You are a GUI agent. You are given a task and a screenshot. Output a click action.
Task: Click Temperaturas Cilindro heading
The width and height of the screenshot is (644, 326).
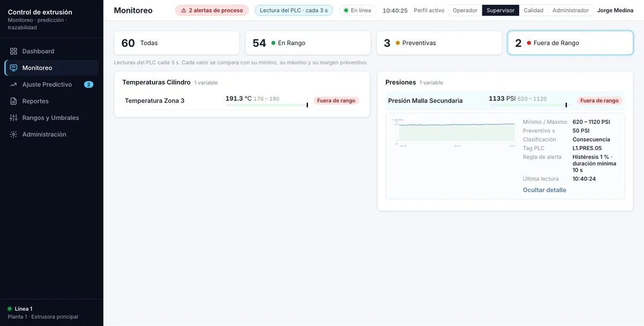pos(156,82)
